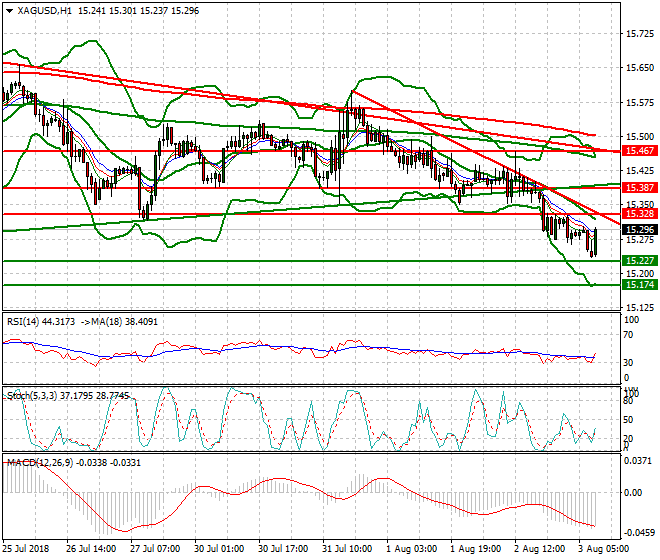
Task: Click the 15.725 price scale value
Action: pyautogui.click(x=640, y=34)
